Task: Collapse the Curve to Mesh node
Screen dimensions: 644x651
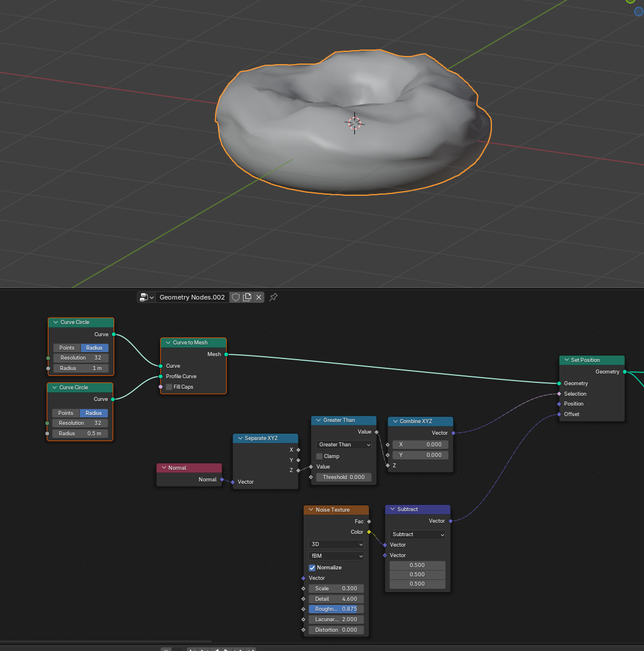Action: (168, 343)
